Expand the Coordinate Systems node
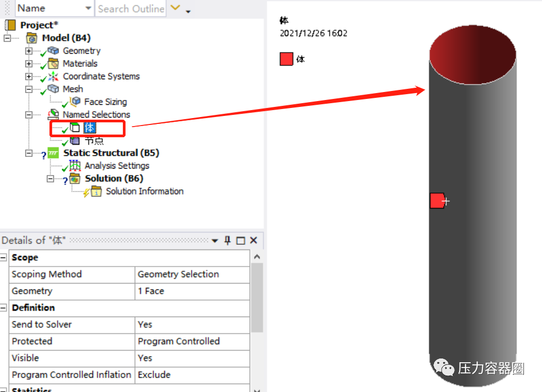The height and width of the screenshot is (392, 542). (29, 77)
